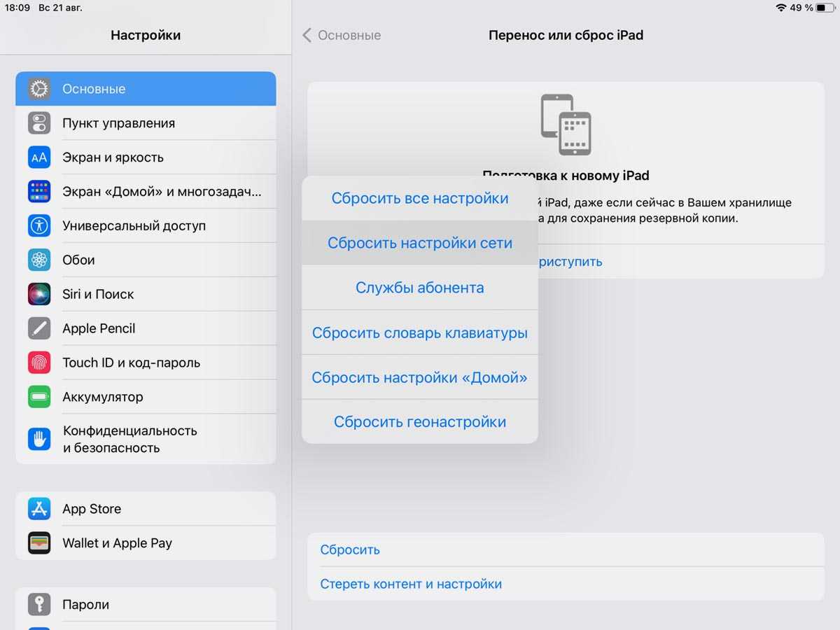
Task: Select the Home Screen grid icon
Action: click(39, 191)
